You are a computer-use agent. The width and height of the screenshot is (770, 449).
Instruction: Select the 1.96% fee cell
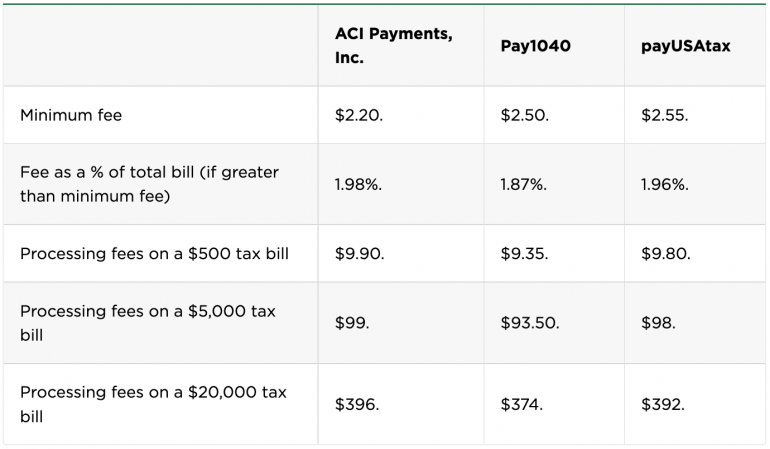coord(665,184)
